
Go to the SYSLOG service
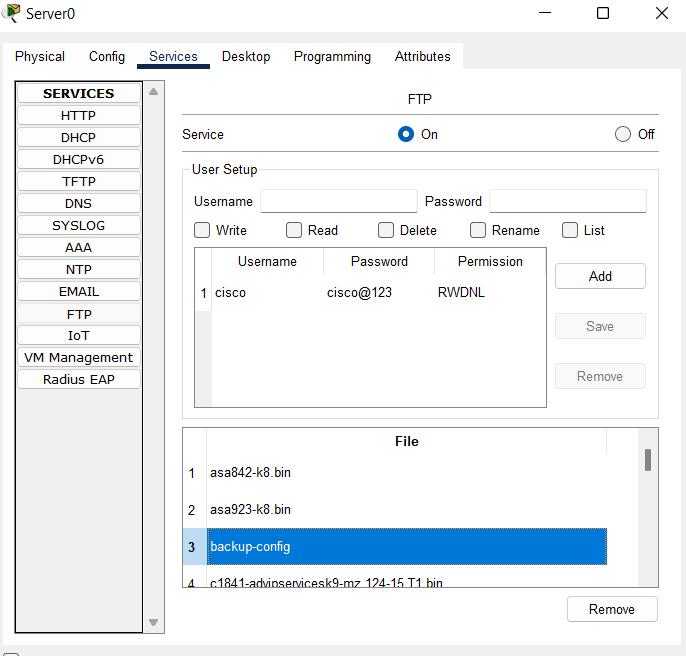tap(78, 225)
